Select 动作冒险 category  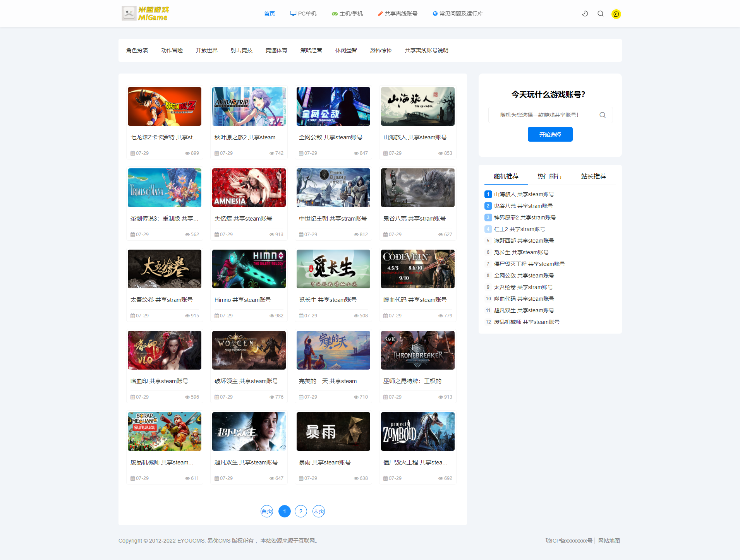(x=172, y=50)
